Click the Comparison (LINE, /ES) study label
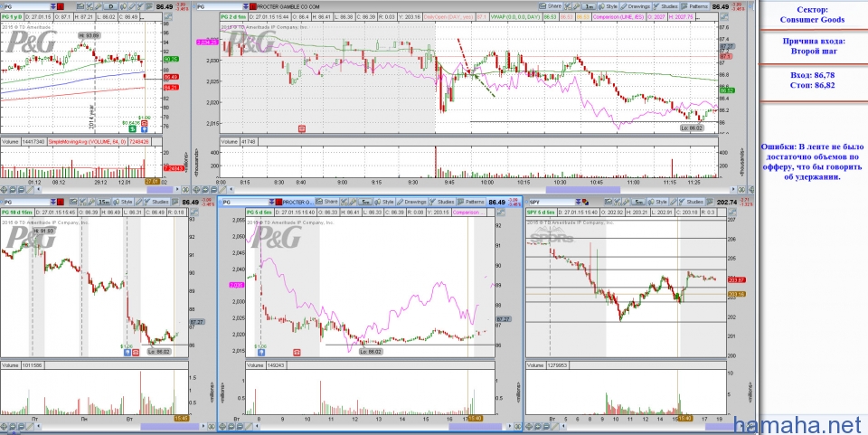Screen dimensions: 868x435 click(618, 16)
